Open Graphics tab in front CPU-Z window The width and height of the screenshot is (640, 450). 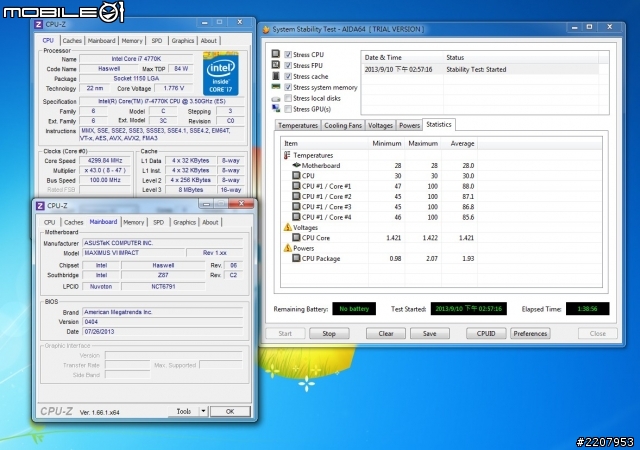pos(184,222)
